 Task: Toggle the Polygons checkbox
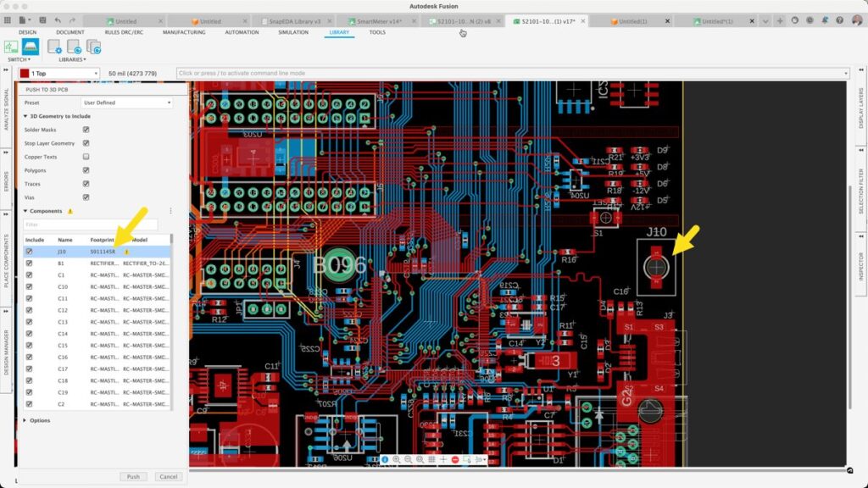point(86,170)
